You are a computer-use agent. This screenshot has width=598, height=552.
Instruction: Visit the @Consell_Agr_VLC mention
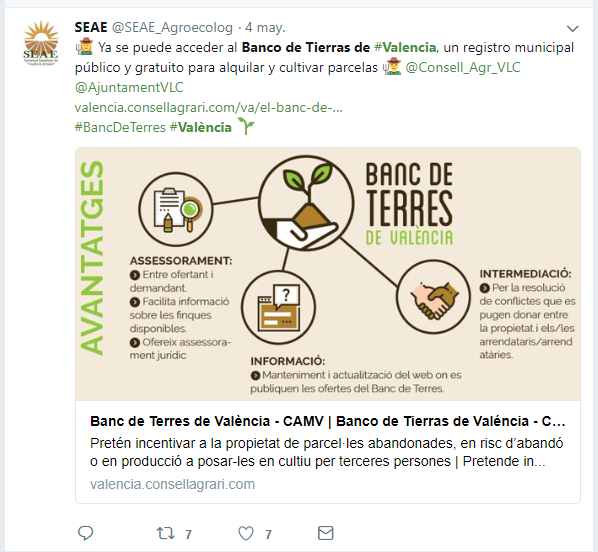(463, 68)
